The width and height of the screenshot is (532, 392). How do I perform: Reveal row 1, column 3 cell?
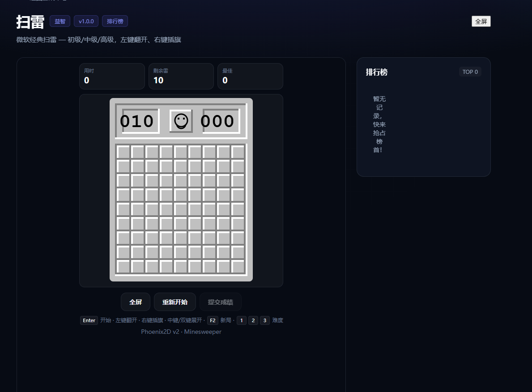[152, 152]
